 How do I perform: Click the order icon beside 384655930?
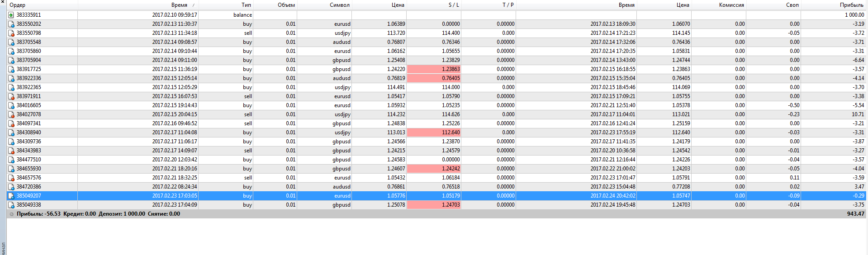tap(11, 169)
